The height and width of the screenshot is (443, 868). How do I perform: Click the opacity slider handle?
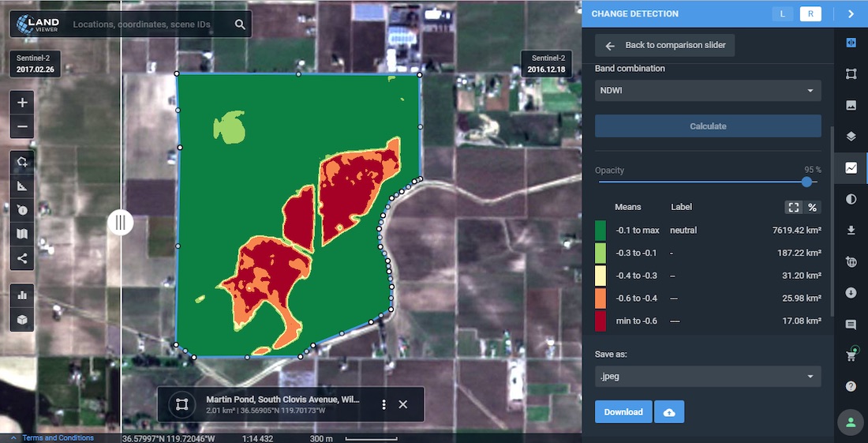click(806, 182)
